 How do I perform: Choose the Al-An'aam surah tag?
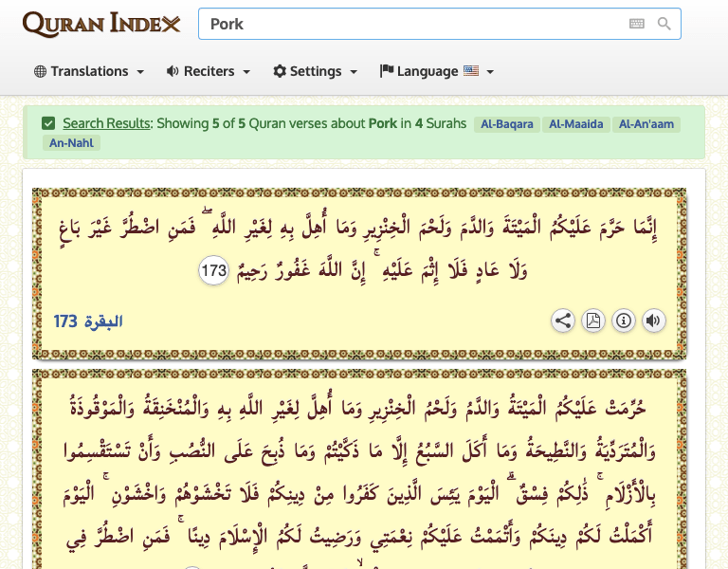point(650,124)
